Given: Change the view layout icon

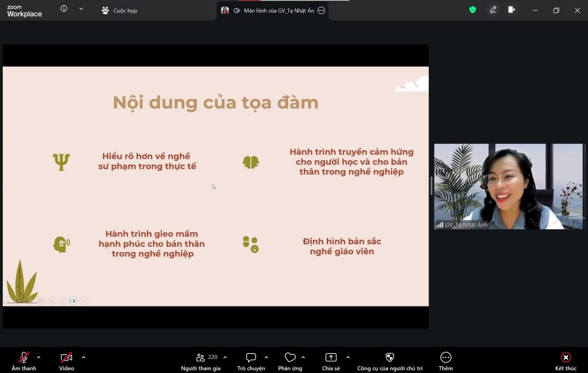Looking at the screenshot, I should (512, 10).
